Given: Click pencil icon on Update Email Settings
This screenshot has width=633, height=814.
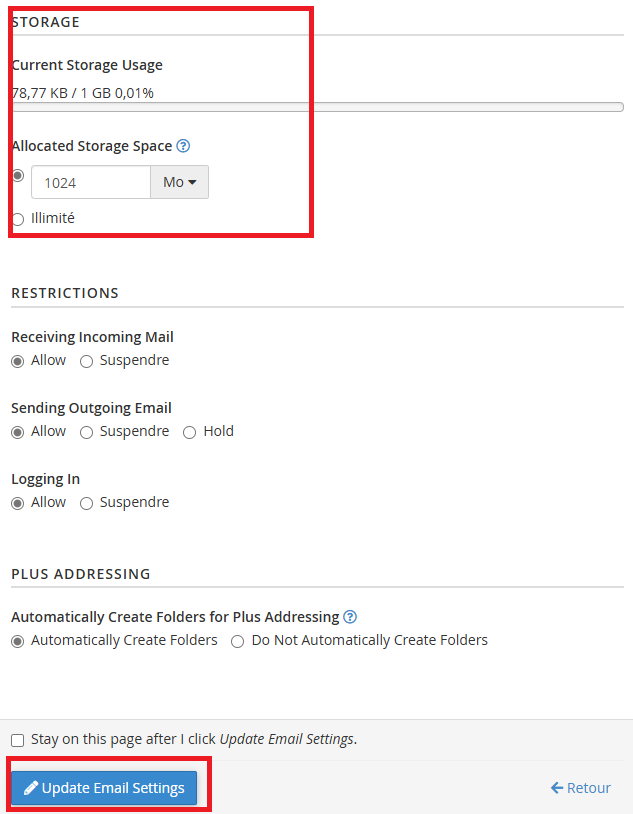Looking at the screenshot, I should click(x=31, y=788).
